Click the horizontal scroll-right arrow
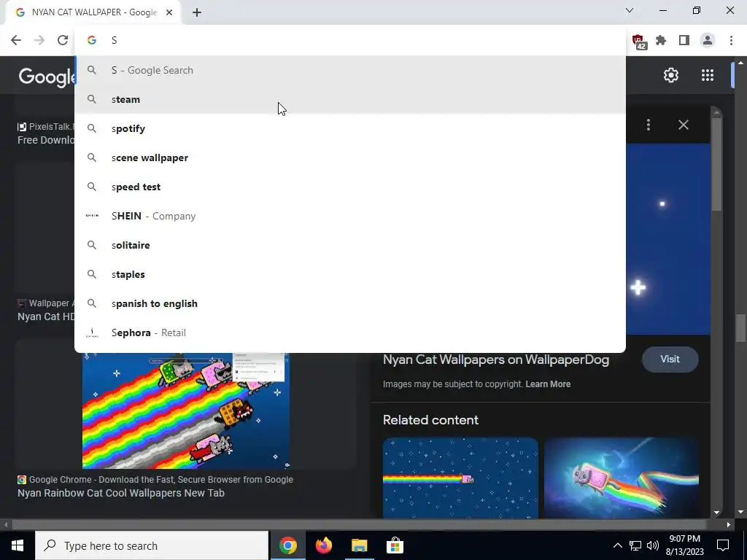Viewport: 747px width, 560px height. click(x=729, y=525)
